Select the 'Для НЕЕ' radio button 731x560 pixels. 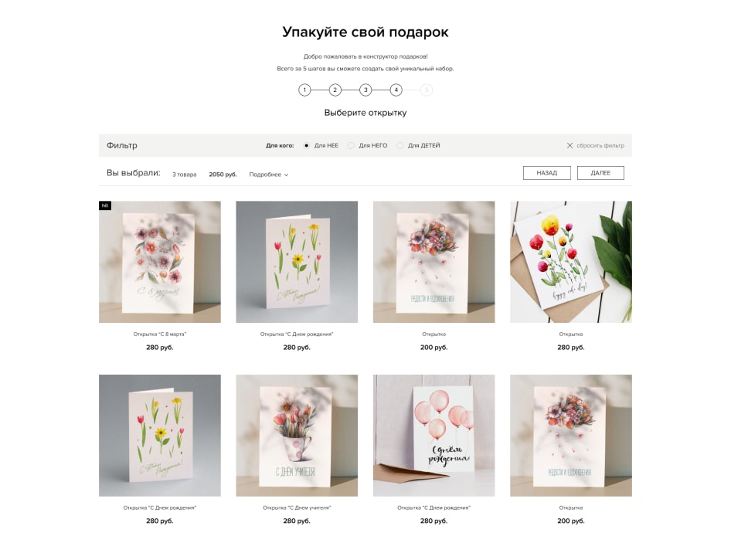tap(306, 145)
